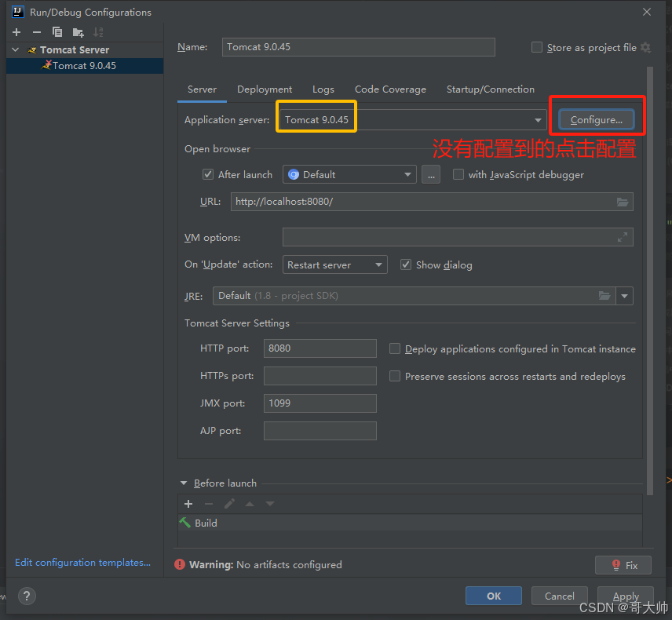Enable Preserve sessions across restarts and redeploys

[x=394, y=376]
